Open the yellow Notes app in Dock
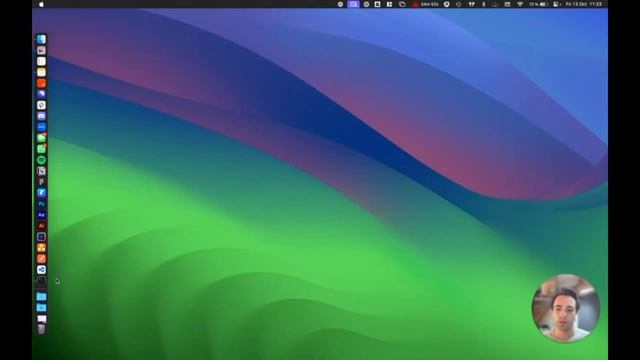640x360 pixels. tap(41, 72)
